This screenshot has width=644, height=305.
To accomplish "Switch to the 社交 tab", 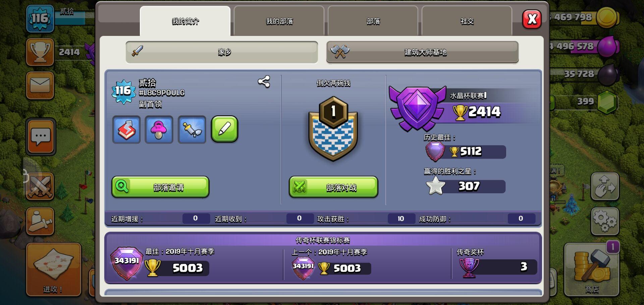I will tap(467, 21).
